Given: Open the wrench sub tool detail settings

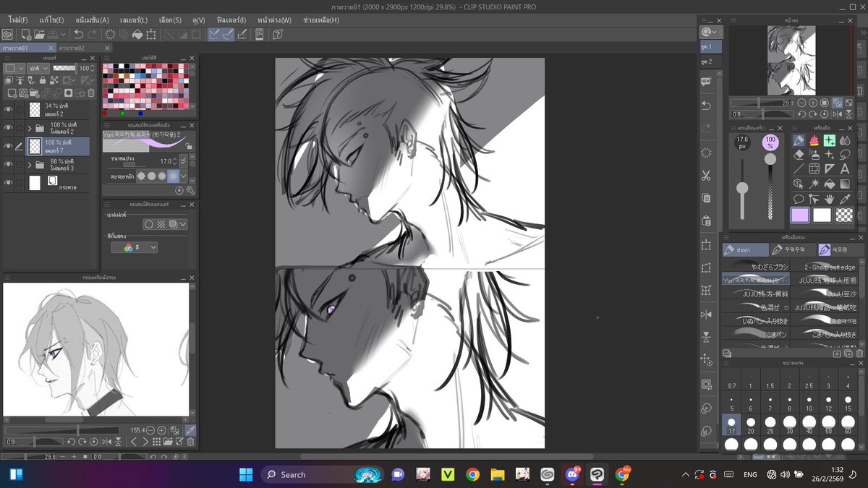Looking at the screenshot, I should pyautogui.click(x=190, y=190).
